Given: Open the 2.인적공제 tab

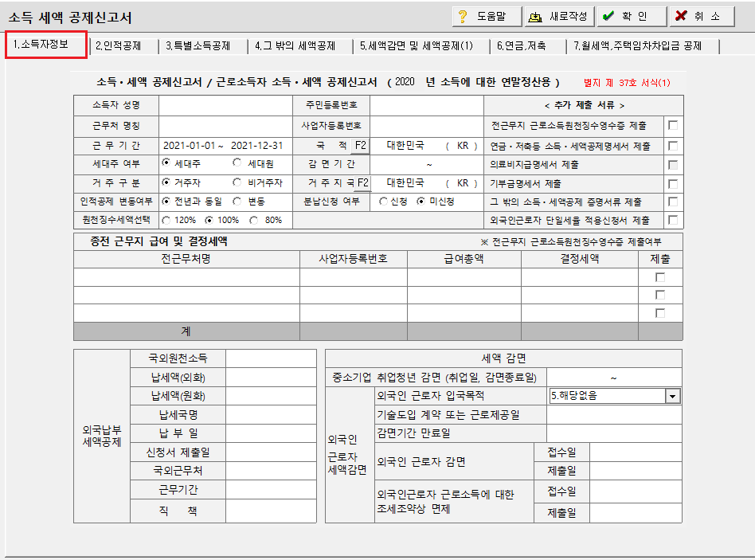Looking at the screenshot, I should (x=119, y=45).
